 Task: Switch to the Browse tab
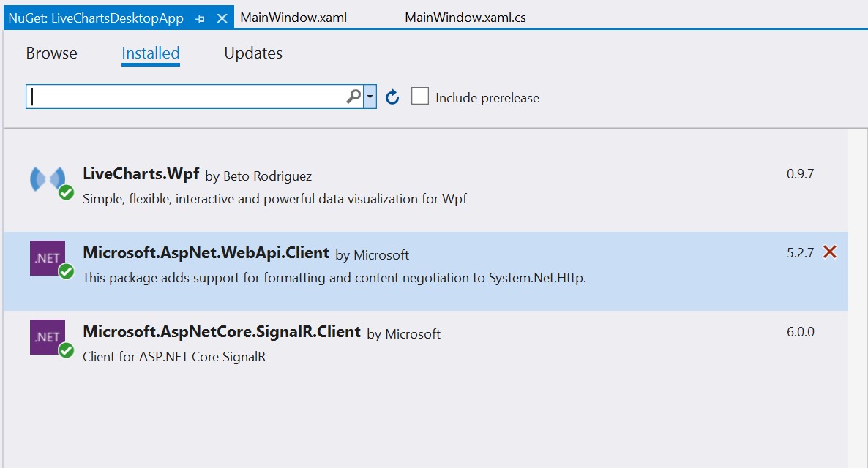pos(51,53)
